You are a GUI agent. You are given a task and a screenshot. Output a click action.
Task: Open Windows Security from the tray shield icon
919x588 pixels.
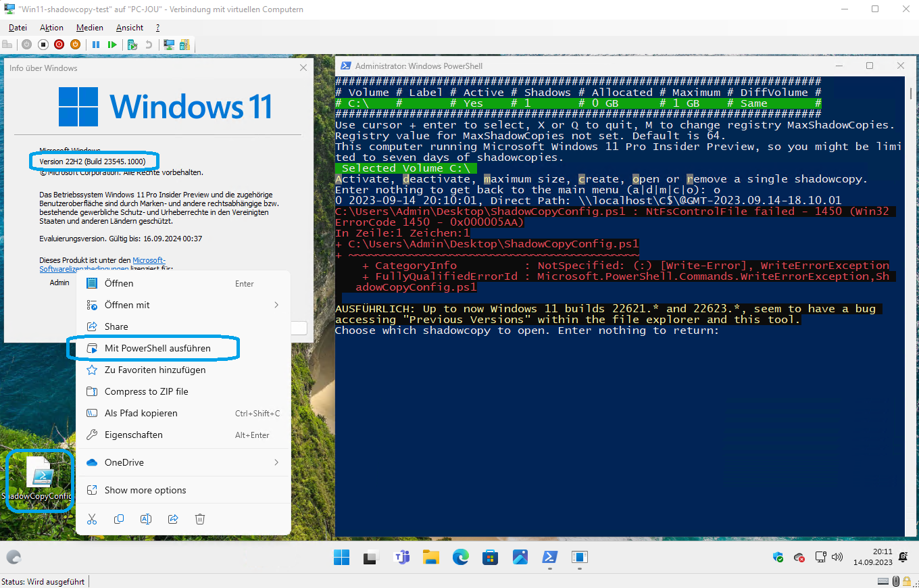(778, 558)
